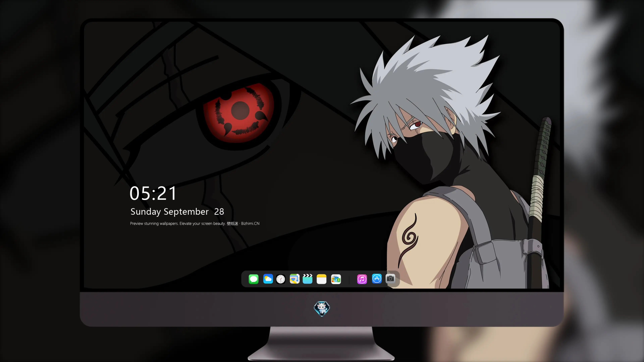Launch the pink iTunes Store app

362,279
